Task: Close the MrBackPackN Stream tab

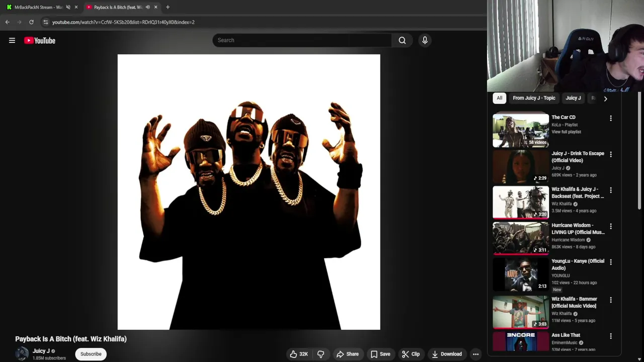Action: 76,7
